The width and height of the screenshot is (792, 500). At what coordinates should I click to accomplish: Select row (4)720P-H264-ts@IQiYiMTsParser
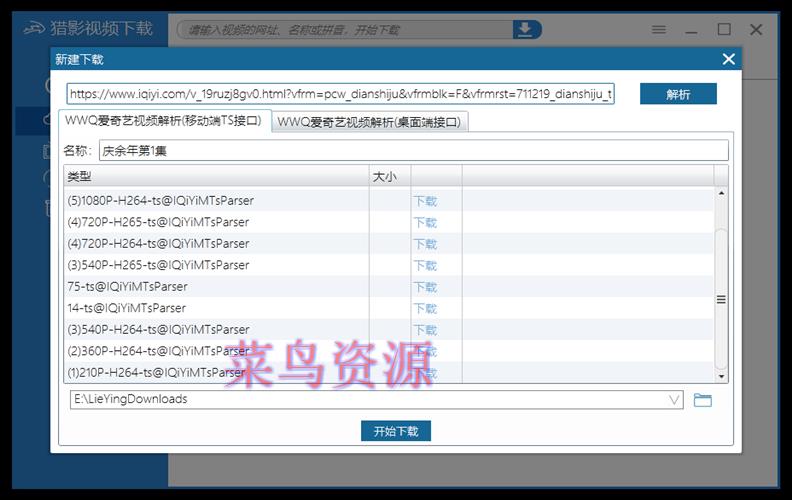[389, 243]
